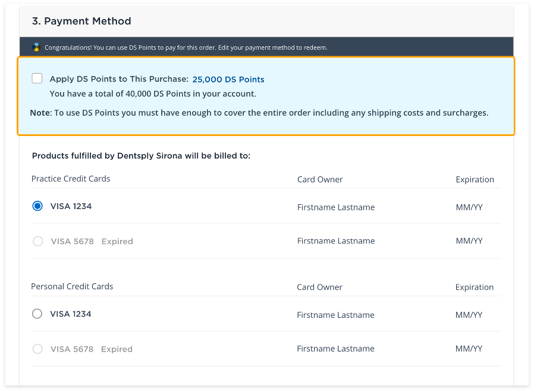Viewport: 534px width, 392px height.
Task: Select the expired VISA 5678 radio under Personal Credit Cards
Action: 37,349
